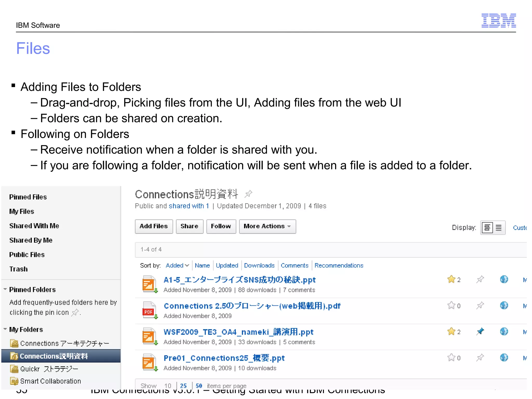
Task: Open Shared By Me
Action: tap(31, 240)
